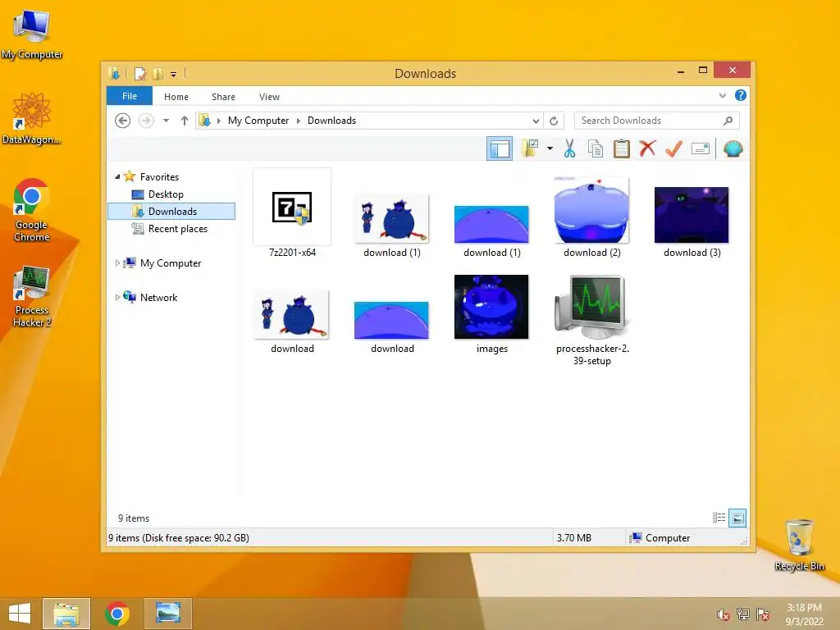The height and width of the screenshot is (630, 840).
Task: Click the search magnifier icon
Action: coord(728,121)
